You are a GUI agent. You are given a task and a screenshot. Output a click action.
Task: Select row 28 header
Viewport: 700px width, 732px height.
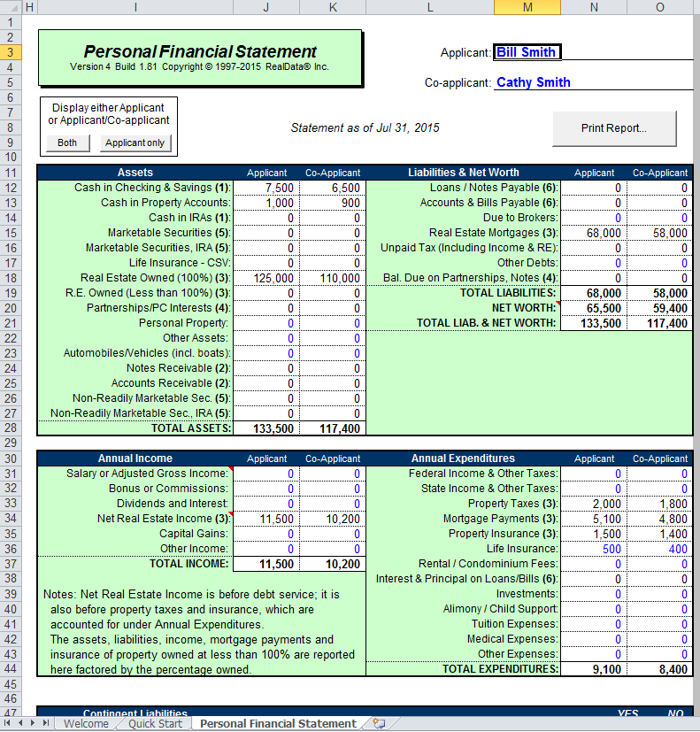click(11, 428)
